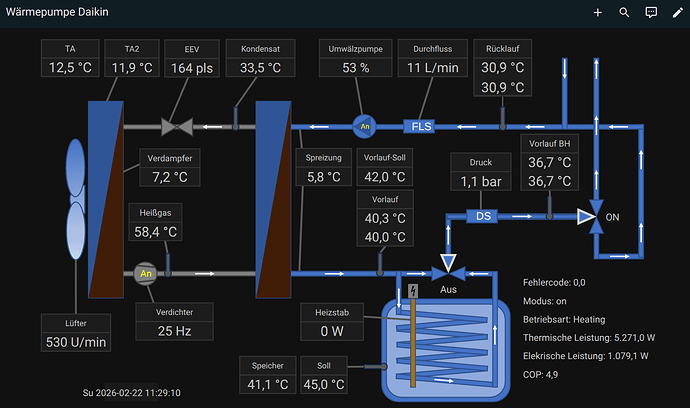The image size is (690, 408).
Task: Open search with the magnifier icon
Action: [x=624, y=13]
